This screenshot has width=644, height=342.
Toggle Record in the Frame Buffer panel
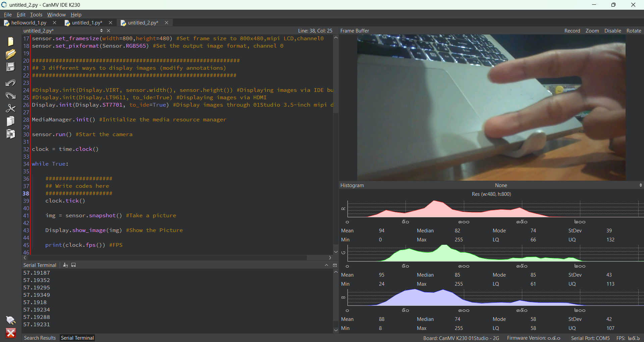(x=572, y=31)
